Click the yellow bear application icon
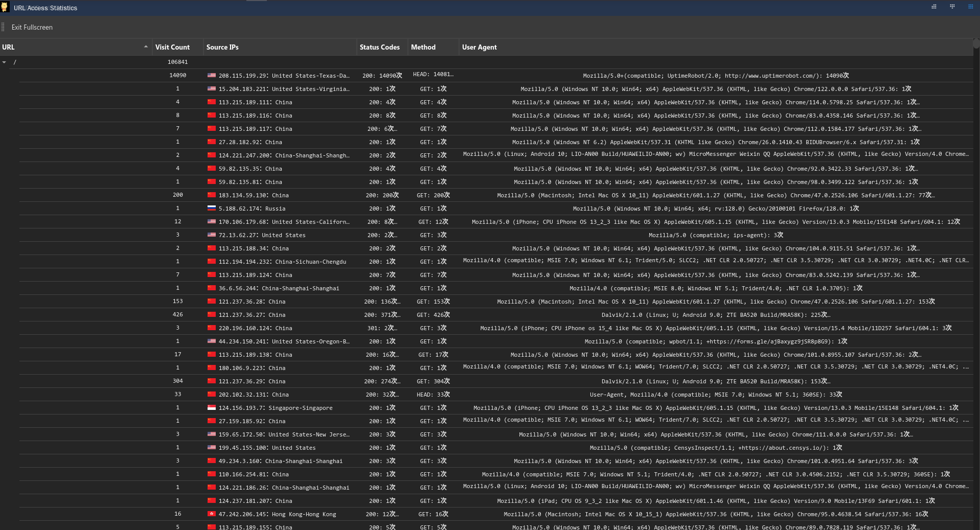The height and width of the screenshot is (530, 980). pos(5,7)
